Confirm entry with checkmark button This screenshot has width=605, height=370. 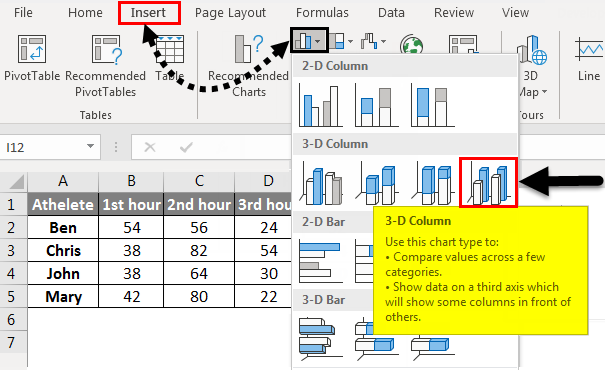[x=186, y=147]
